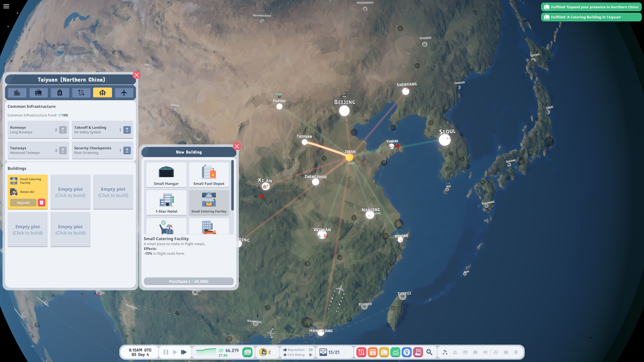
Task: Purchase the Small Catering Facility for 45,000
Action: tap(188, 281)
